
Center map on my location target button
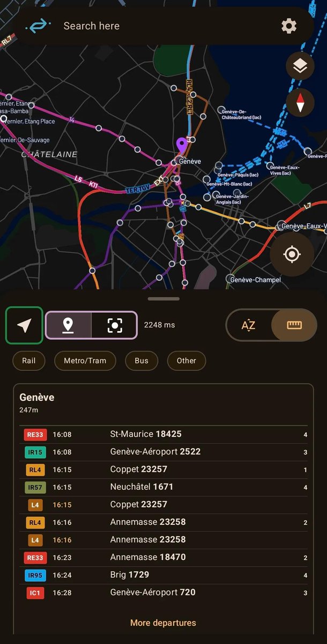pyautogui.click(x=292, y=254)
